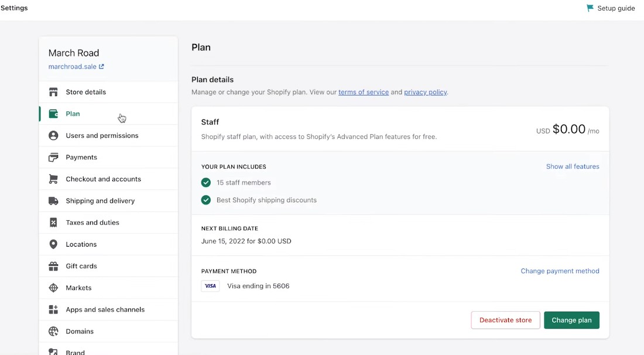This screenshot has height=355, width=644.
Task: Click the 'June 15, 2022 for $0.00 USD' text
Action: [x=246, y=241]
